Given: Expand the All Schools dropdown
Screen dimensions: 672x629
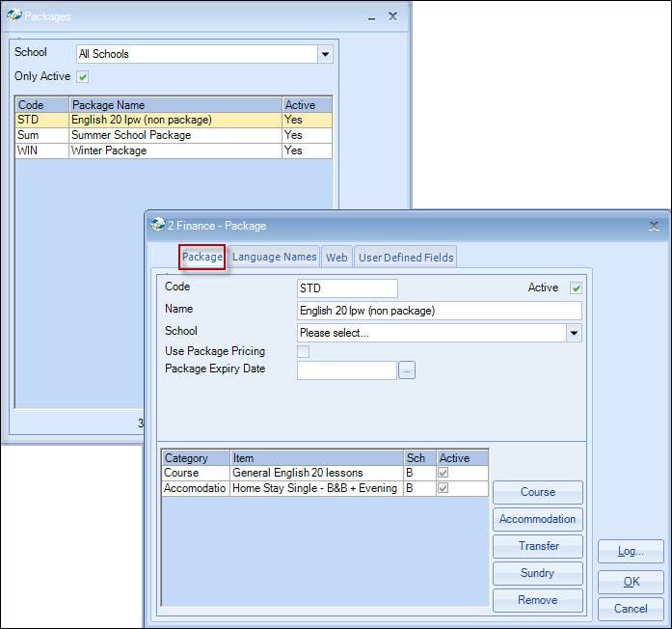Looking at the screenshot, I should 326,55.
